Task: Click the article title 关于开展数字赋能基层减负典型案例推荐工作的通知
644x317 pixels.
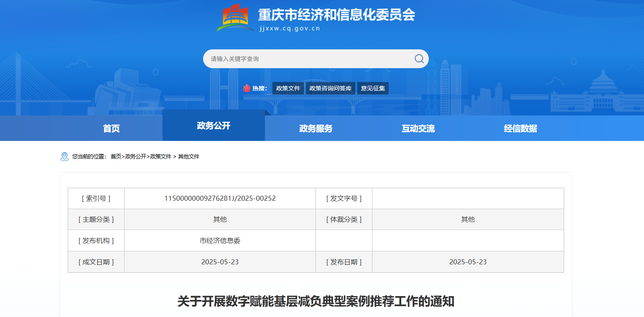Action: tap(316, 301)
